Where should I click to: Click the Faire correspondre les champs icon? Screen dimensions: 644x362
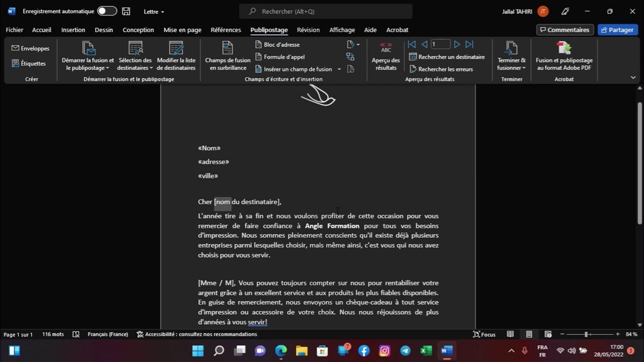(x=351, y=57)
